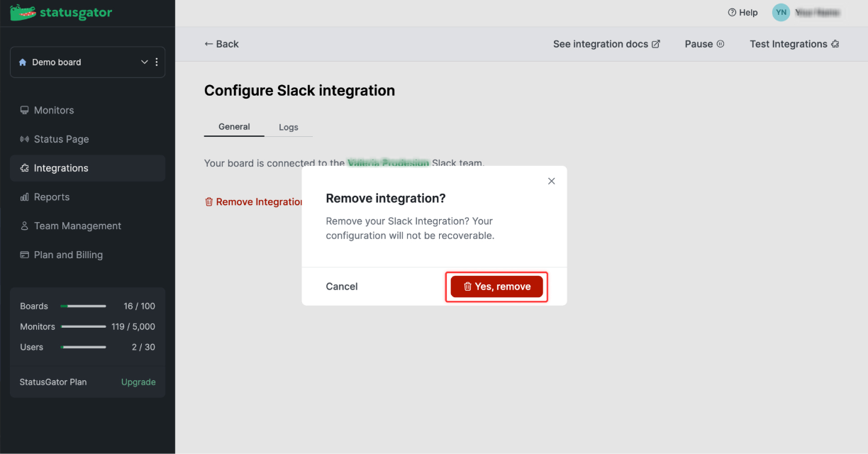The image size is (868, 454).
Task: Click the Upgrade plan link
Action: click(x=138, y=382)
